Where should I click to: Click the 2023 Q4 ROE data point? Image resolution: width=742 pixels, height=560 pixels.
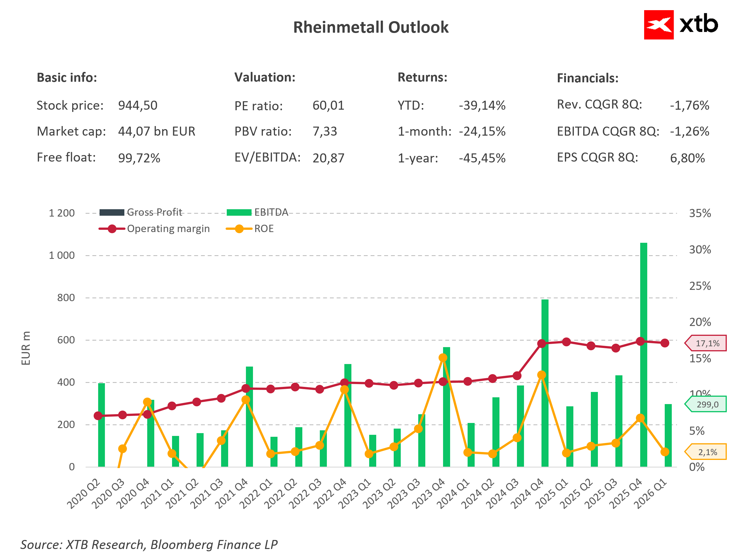(x=443, y=358)
